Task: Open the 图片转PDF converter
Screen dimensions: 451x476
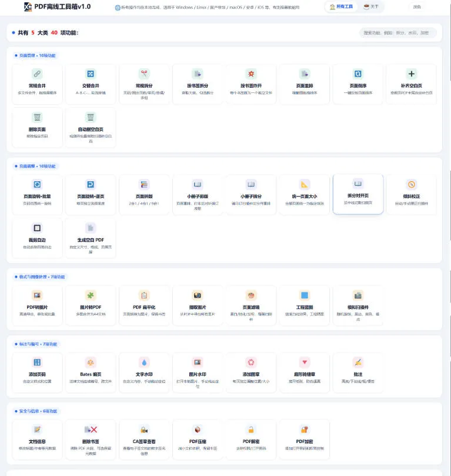Action: pyautogui.click(x=91, y=306)
